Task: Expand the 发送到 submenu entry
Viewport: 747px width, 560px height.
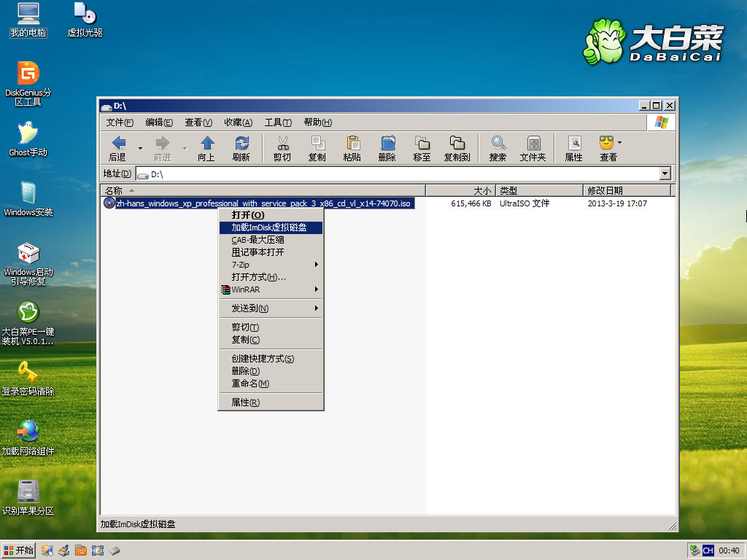Action: coord(271,308)
